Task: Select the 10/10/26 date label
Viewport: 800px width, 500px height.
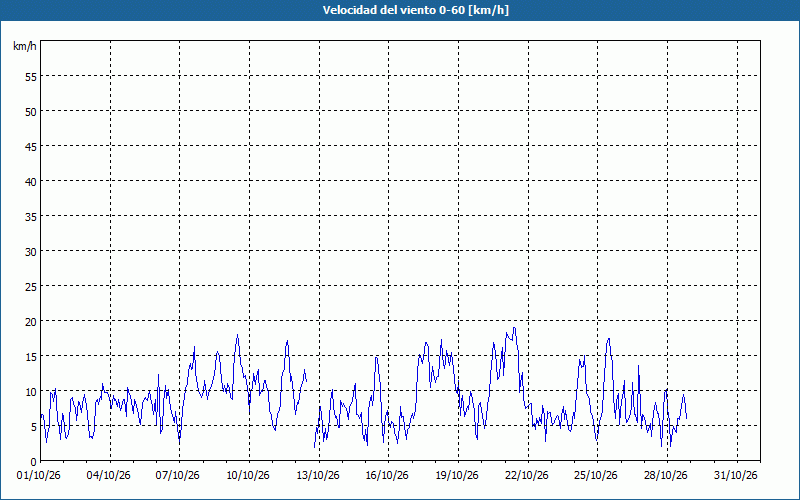Action: coord(247,476)
